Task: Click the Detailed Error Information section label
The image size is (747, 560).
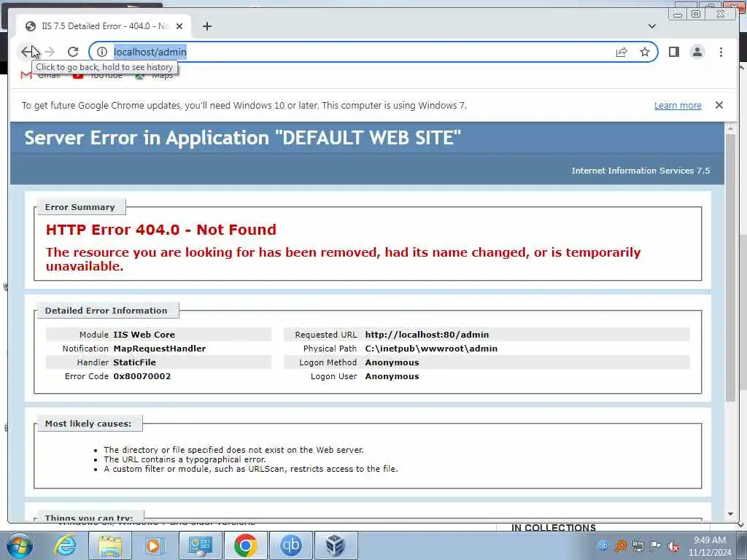Action: click(107, 311)
